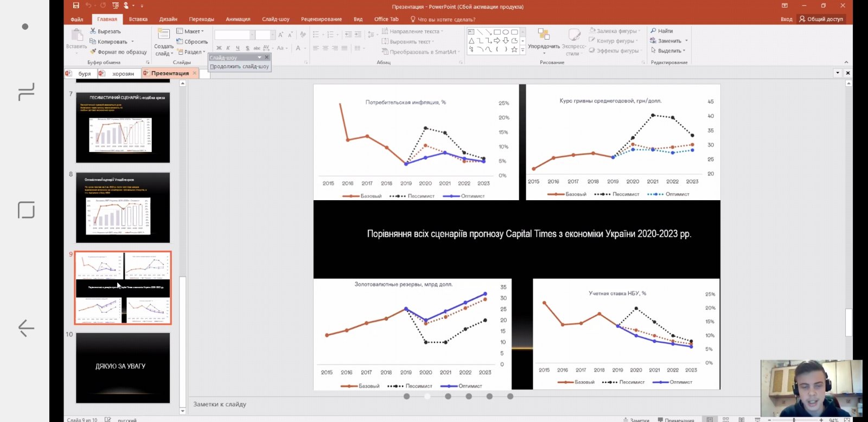Click 'Tell me what you want' search box
This screenshot has height=422, width=868.
[443, 19]
